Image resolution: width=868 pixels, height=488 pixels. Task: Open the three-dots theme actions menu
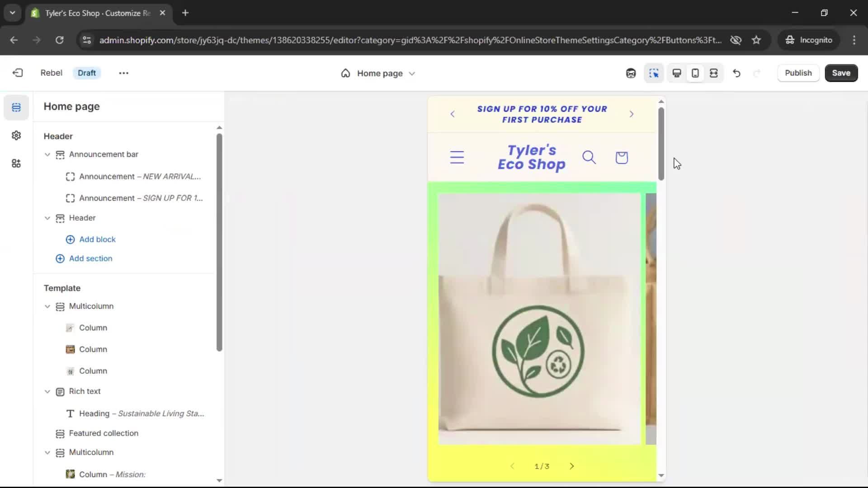click(x=123, y=73)
